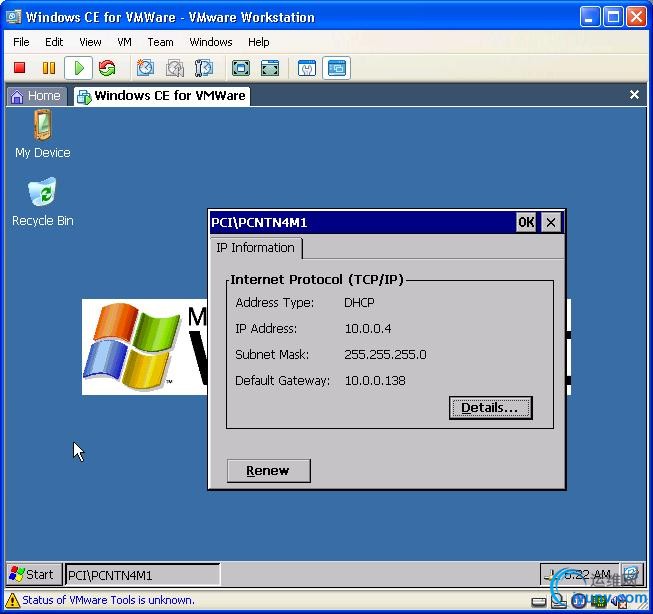
Task: Open the My Device desktop icon
Action: coord(42,134)
